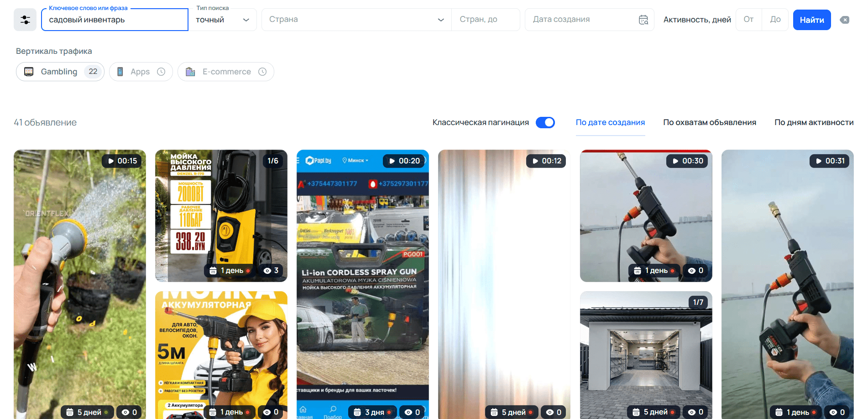Click the calendar icon on the 00:31 video

779,412
